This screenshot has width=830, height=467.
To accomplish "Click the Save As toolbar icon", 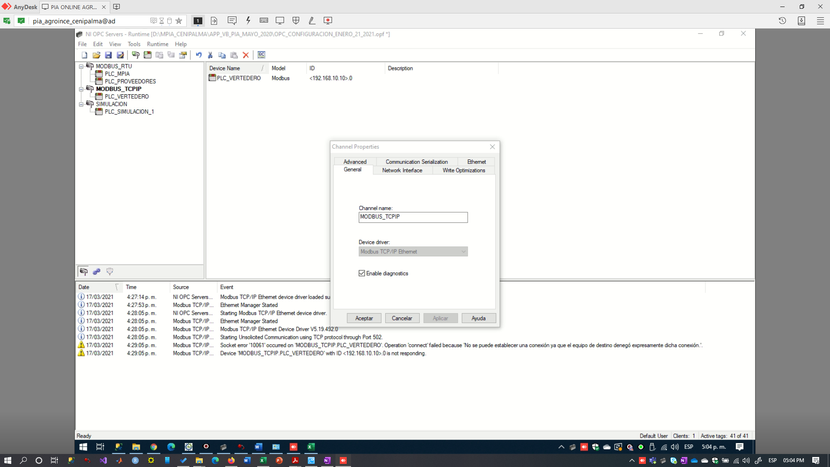I will tap(120, 55).
